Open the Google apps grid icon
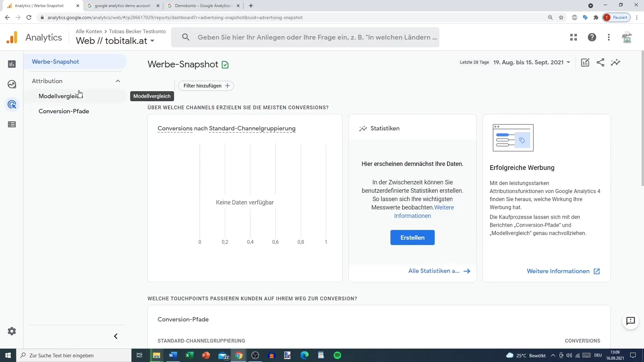The height and width of the screenshot is (362, 644). point(574,37)
